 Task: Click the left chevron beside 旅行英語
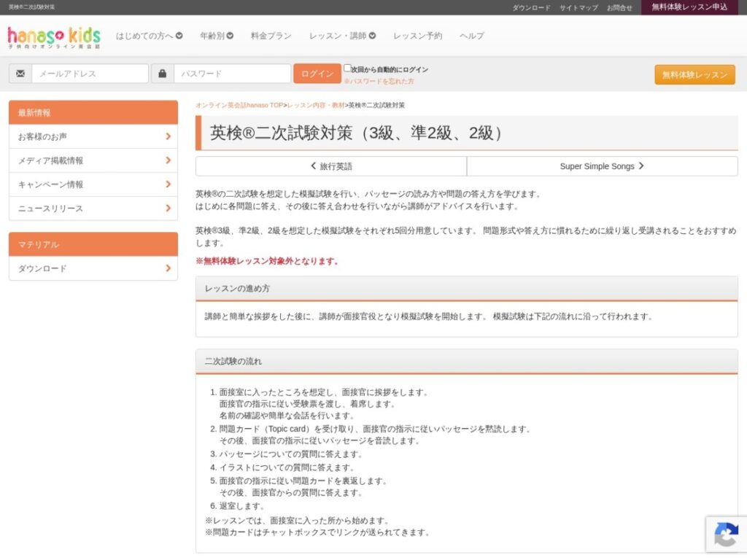314,166
